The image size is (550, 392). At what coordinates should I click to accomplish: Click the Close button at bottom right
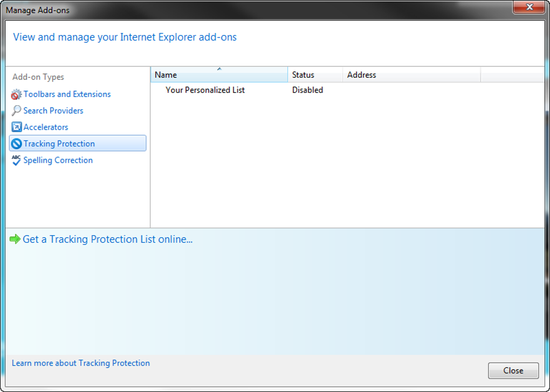pyautogui.click(x=513, y=370)
